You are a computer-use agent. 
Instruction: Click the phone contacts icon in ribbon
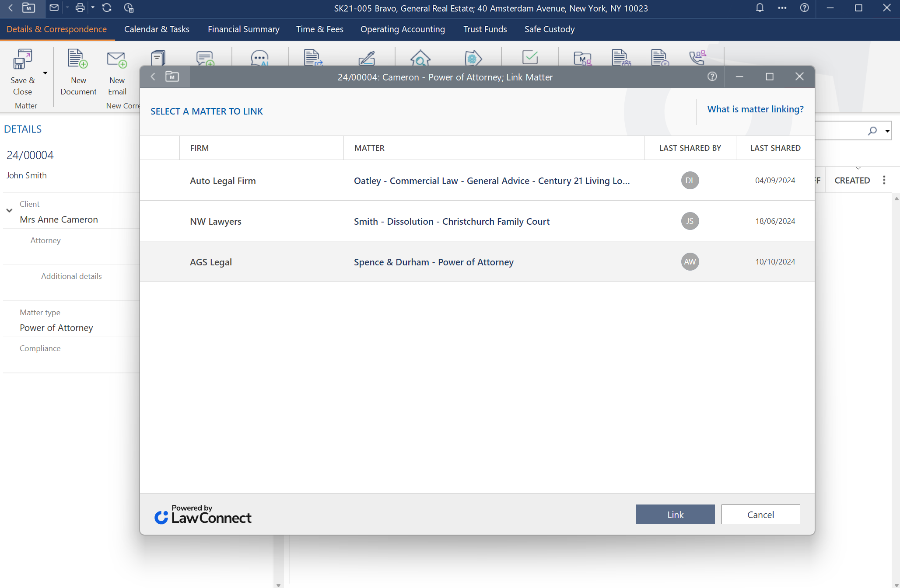(697, 58)
